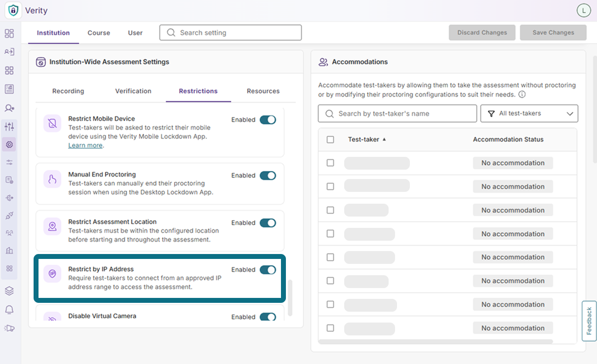Click the Restrict Assessment Location pin icon
Image resolution: width=597 pixels, height=364 pixels.
click(x=52, y=226)
